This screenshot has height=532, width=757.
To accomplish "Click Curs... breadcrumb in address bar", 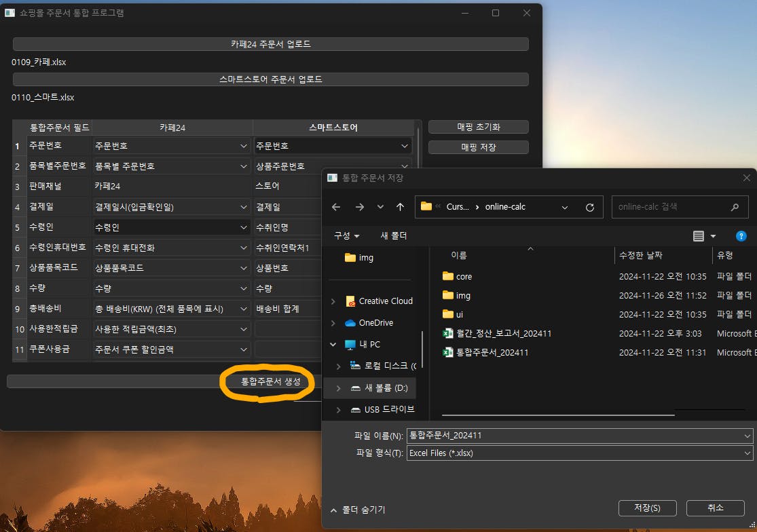I will click(458, 207).
